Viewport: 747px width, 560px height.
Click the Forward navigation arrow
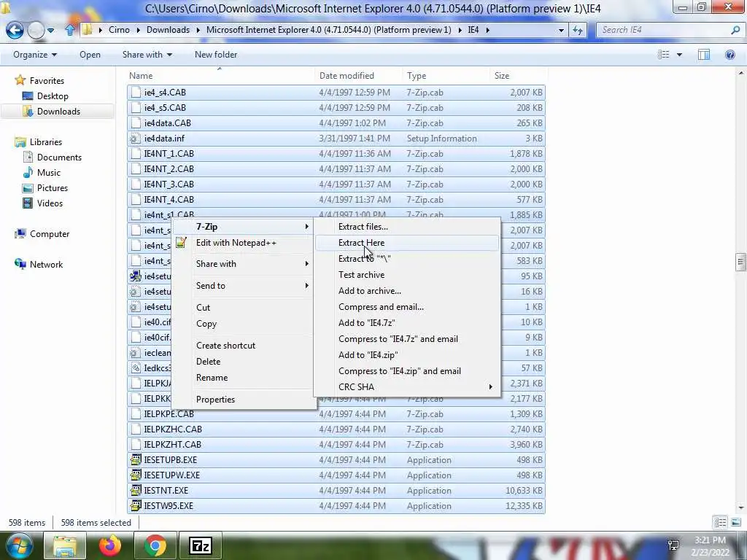coord(36,30)
